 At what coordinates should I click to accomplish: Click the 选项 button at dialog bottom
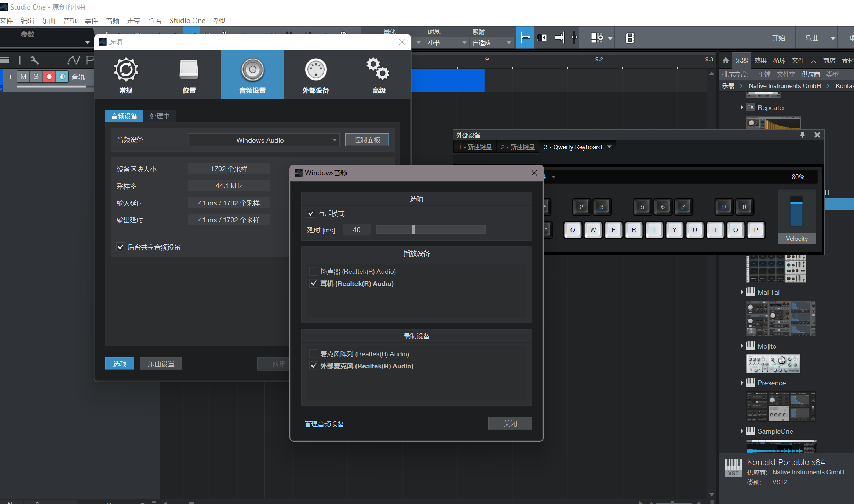[120, 364]
